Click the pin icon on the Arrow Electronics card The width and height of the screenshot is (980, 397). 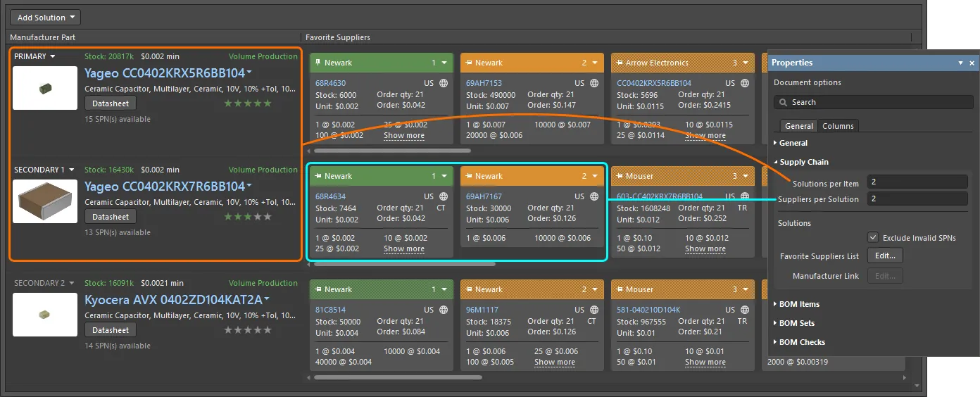tap(620, 63)
